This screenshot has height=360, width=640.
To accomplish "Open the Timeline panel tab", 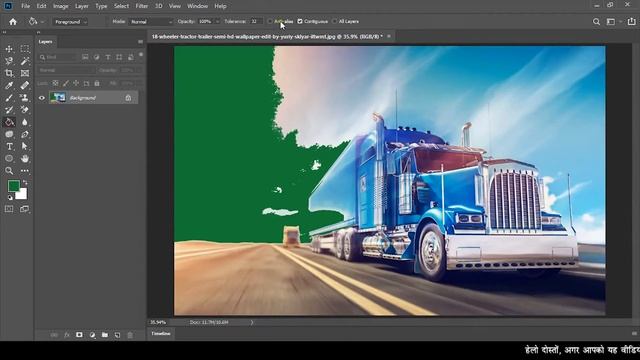I will pos(161,334).
